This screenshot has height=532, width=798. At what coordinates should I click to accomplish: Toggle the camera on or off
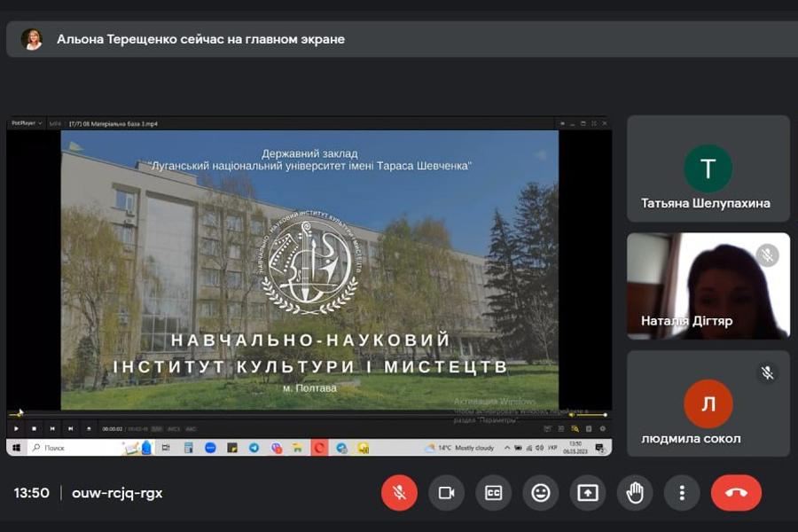[446, 492]
